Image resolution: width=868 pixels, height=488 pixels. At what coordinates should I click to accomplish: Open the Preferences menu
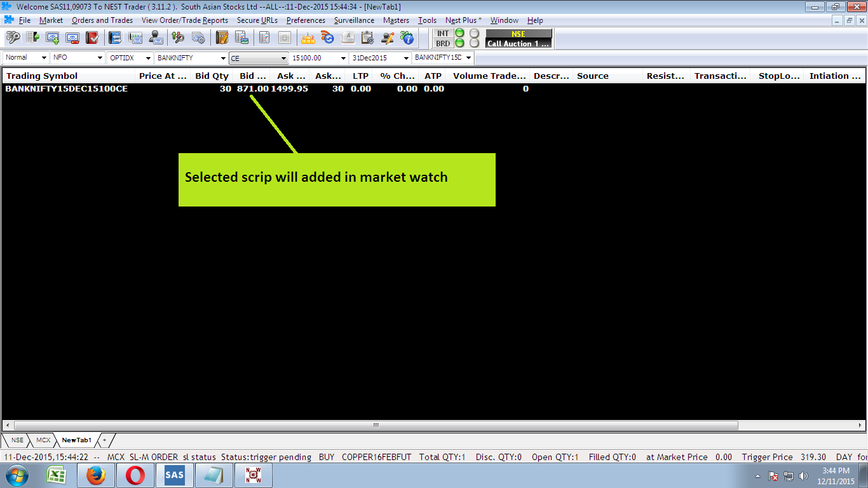tap(306, 20)
